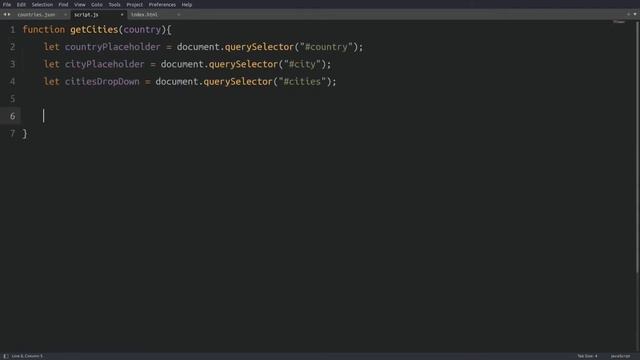
Task: Click the new tab plus icon
Action: (x=629, y=14)
